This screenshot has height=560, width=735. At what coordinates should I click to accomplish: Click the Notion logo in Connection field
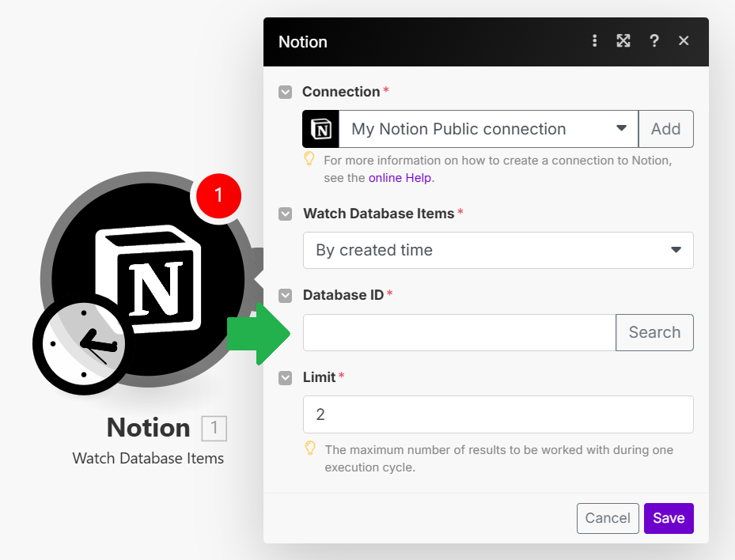(x=320, y=129)
